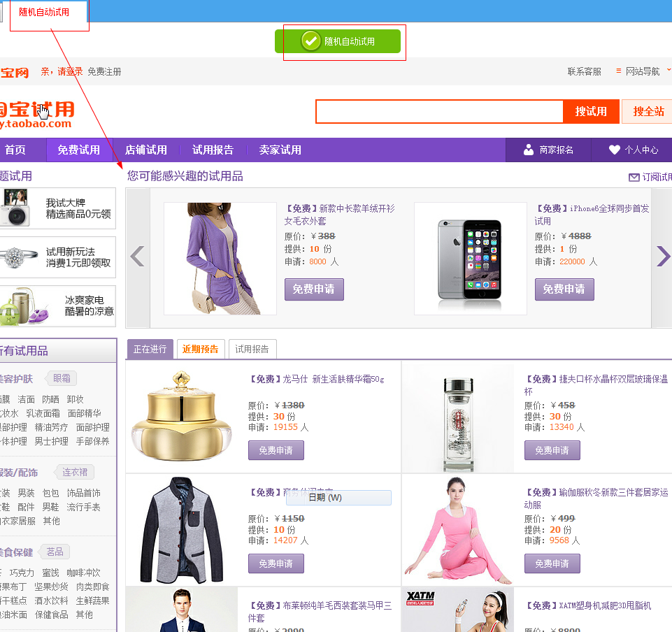Click the 淘宝试用 logo
Screen dimensions: 672x632
click(37, 115)
